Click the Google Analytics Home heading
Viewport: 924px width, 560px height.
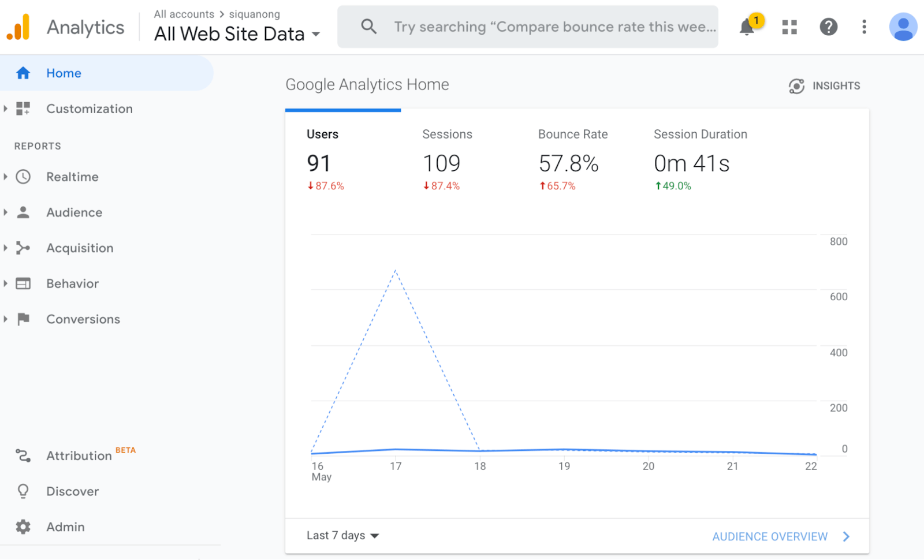point(367,85)
